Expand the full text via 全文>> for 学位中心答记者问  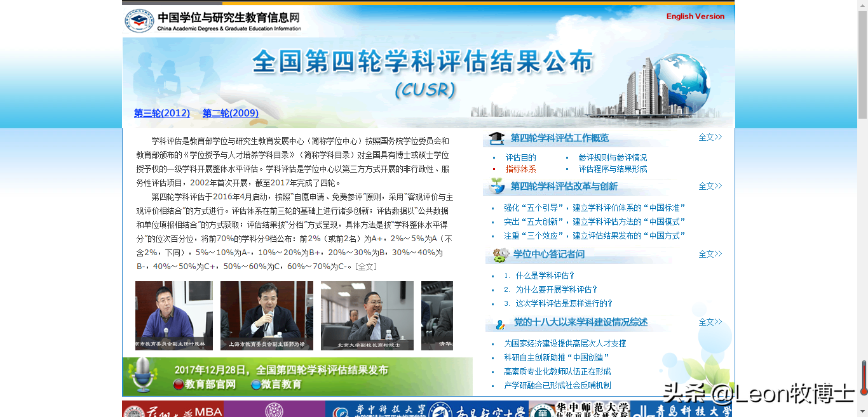(710, 253)
